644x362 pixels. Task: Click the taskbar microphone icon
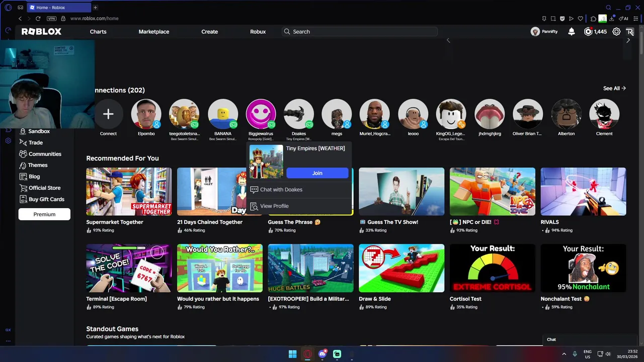575,354
